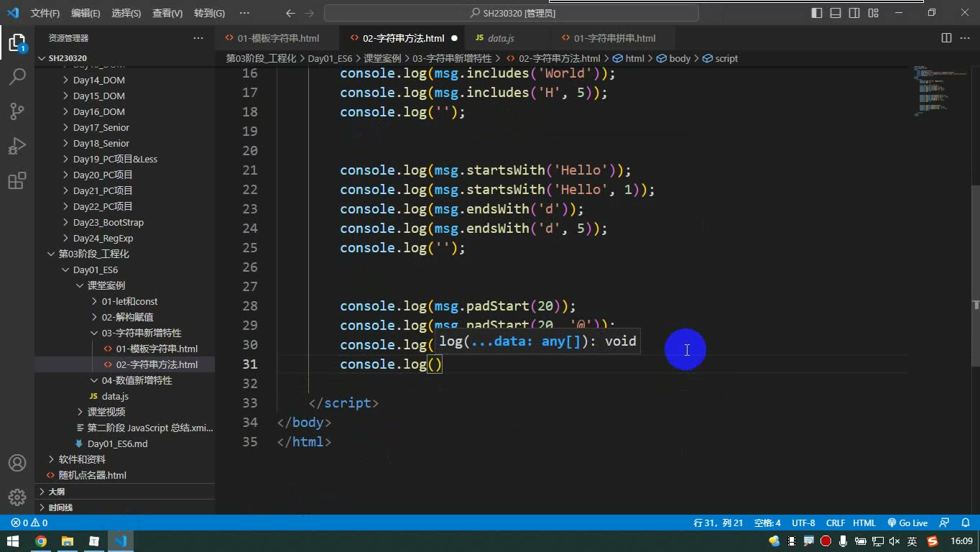The height and width of the screenshot is (552, 980).
Task: Click the Go Live status button
Action: pyautogui.click(x=907, y=523)
